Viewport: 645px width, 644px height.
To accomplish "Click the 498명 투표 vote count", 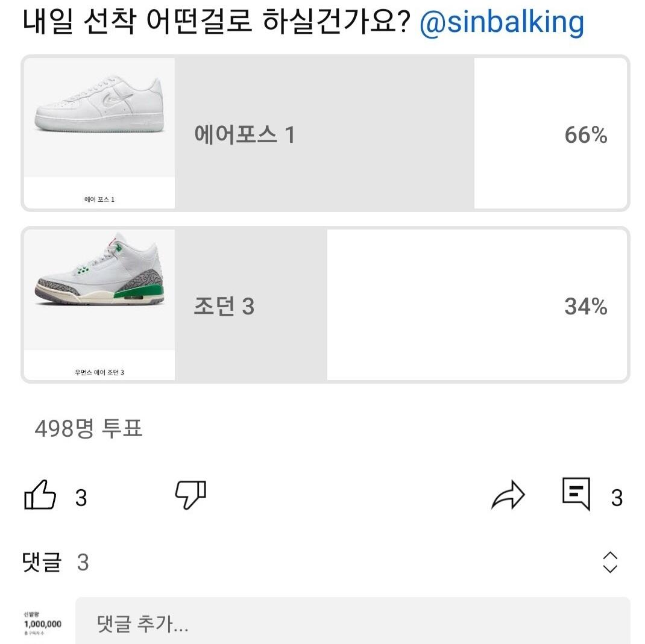I will [x=89, y=429].
